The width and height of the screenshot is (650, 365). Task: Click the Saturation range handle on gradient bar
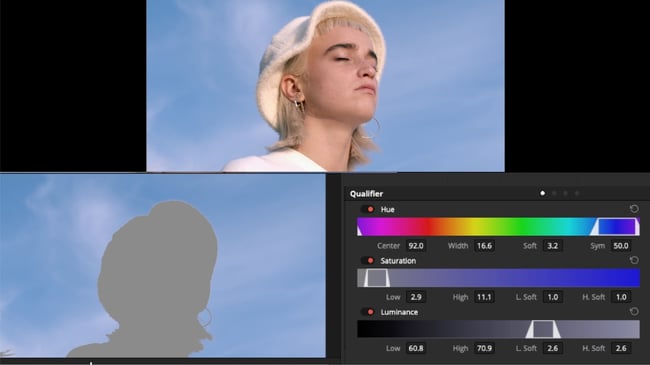click(x=376, y=278)
